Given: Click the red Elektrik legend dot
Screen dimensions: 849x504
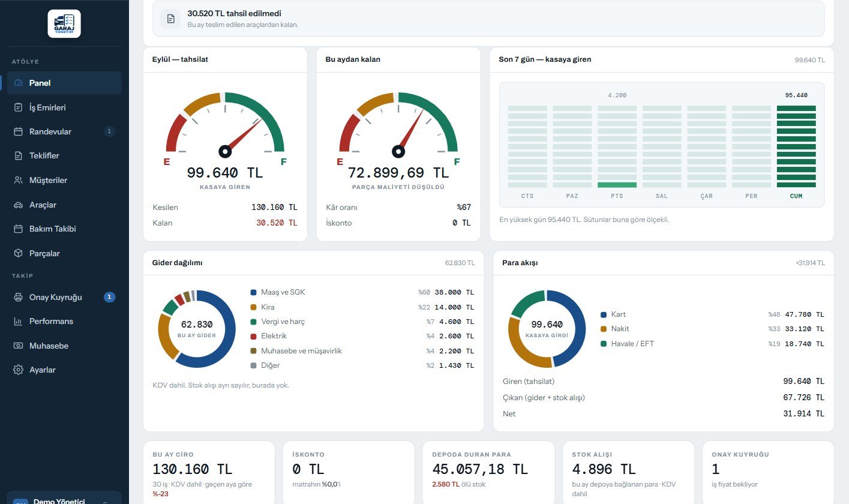Looking at the screenshot, I should point(253,336).
